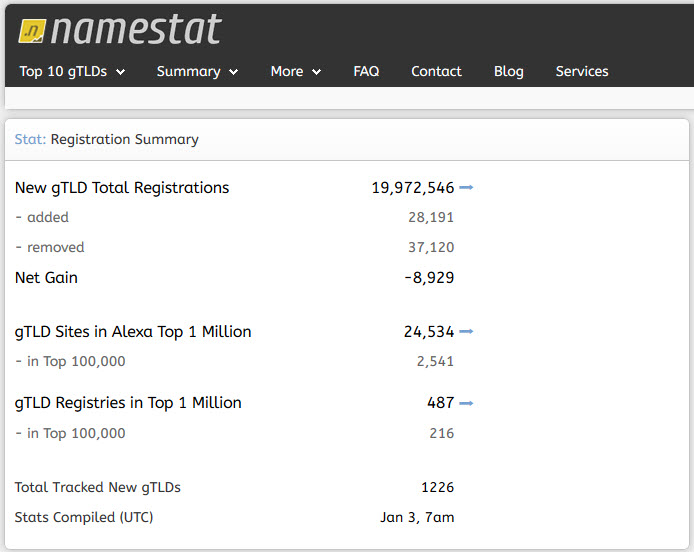The height and width of the screenshot is (552, 694).
Task: Click the yellow namestat logo icon
Action: [32, 31]
